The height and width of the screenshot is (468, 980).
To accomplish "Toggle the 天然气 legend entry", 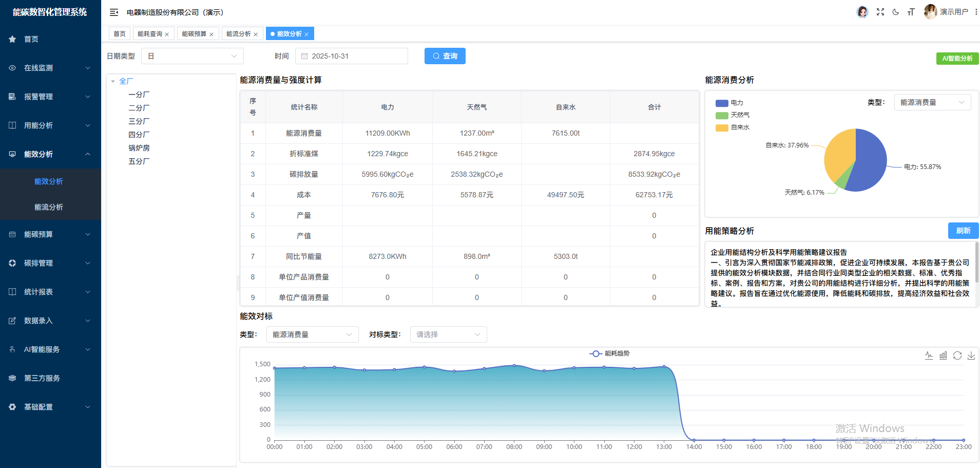I will point(734,115).
